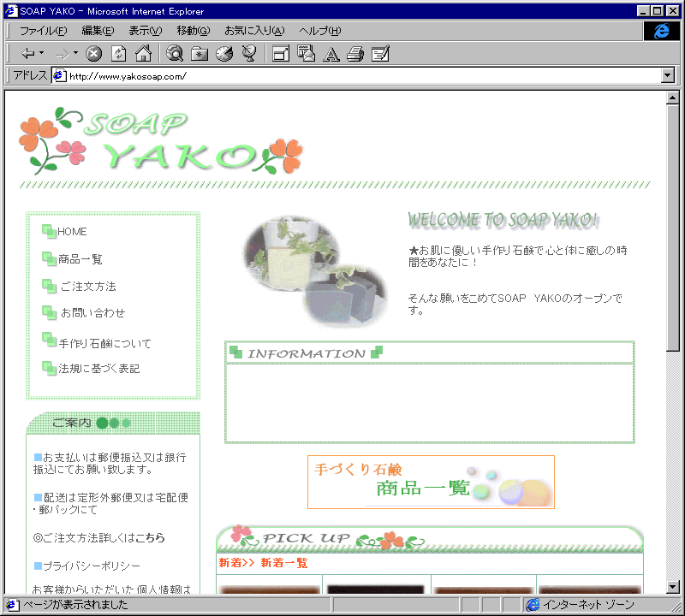Click the INFORMATION box heading
The width and height of the screenshot is (685, 616).
coord(306,352)
